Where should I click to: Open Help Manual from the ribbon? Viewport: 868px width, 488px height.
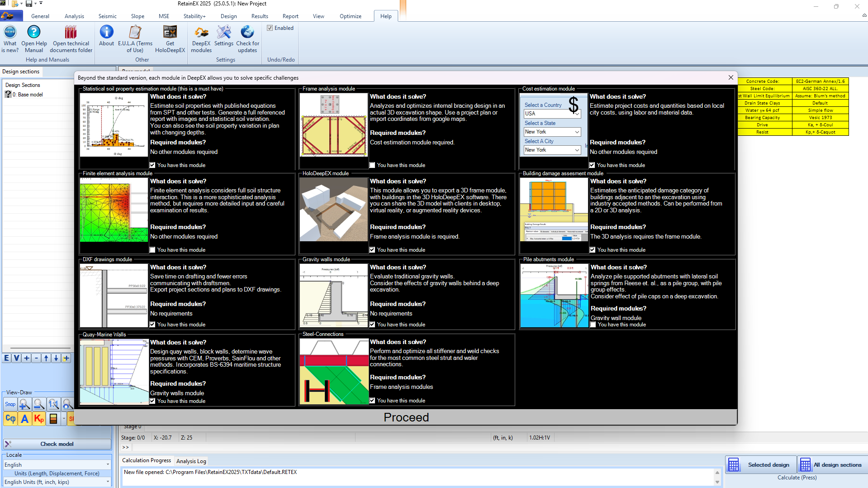point(34,39)
